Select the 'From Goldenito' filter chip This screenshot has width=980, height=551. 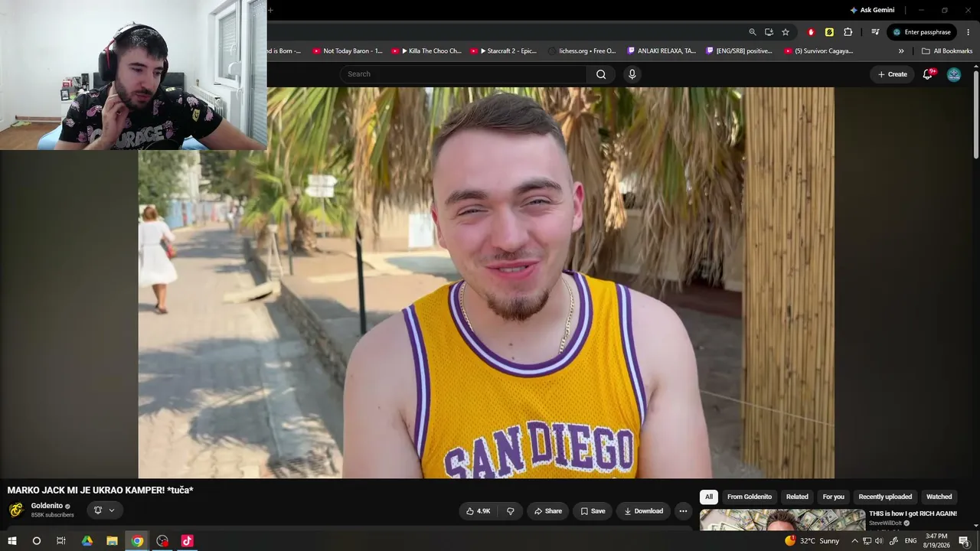click(x=750, y=497)
